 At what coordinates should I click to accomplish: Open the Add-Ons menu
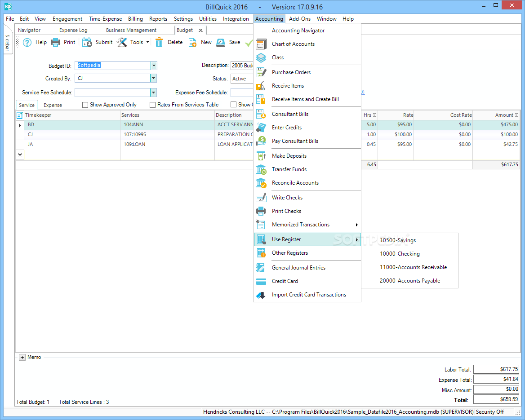pyautogui.click(x=300, y=19)
